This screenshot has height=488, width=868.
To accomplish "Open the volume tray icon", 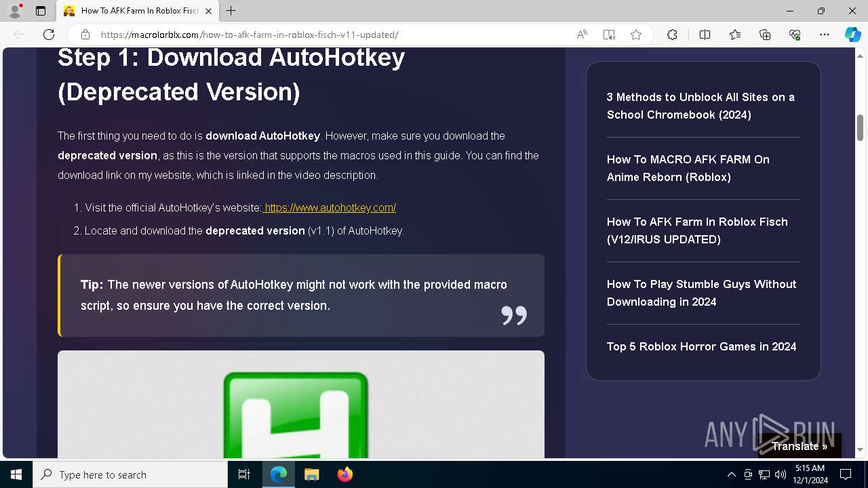I will (x=781, y=474).
